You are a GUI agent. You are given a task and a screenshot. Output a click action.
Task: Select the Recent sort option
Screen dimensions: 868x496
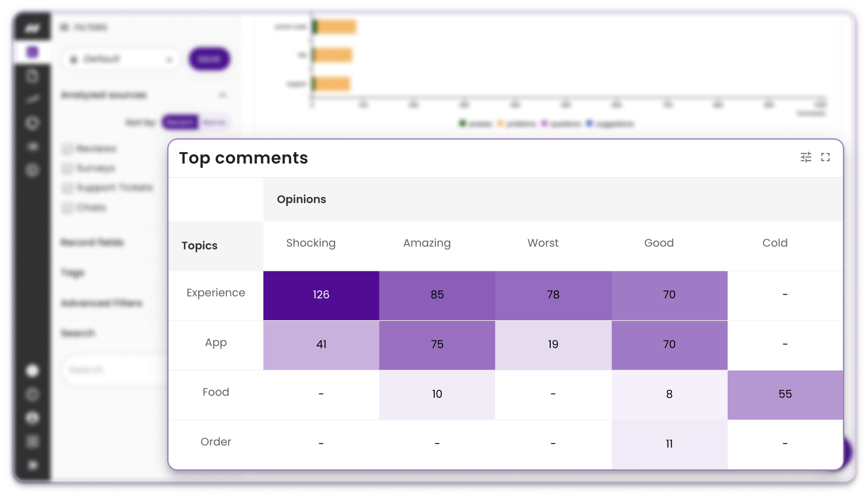(x=180, y=122)
